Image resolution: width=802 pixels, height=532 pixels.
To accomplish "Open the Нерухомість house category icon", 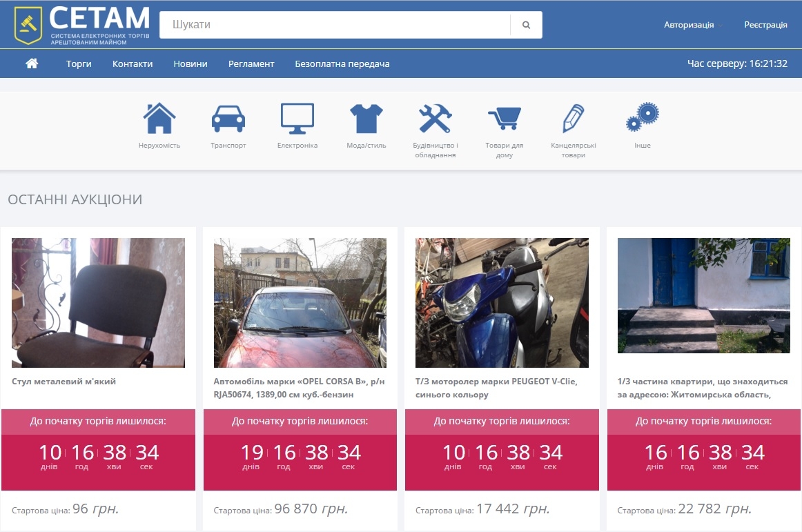I will pos(159,119).
